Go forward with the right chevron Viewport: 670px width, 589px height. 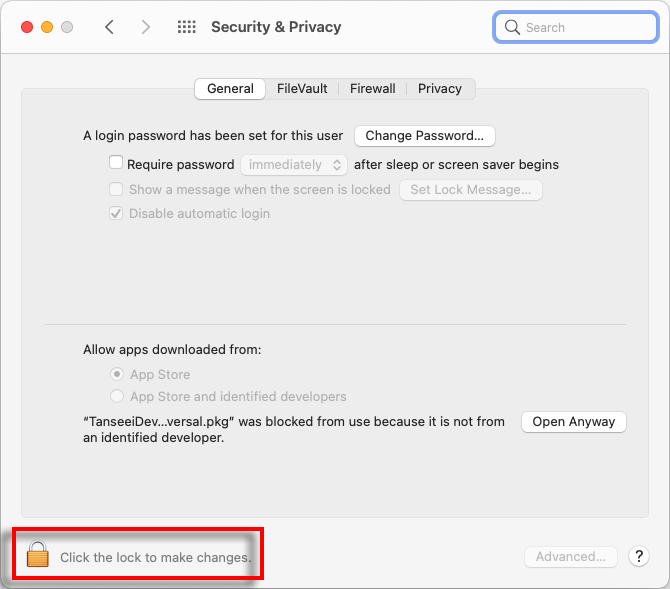(x=146, y=27)
